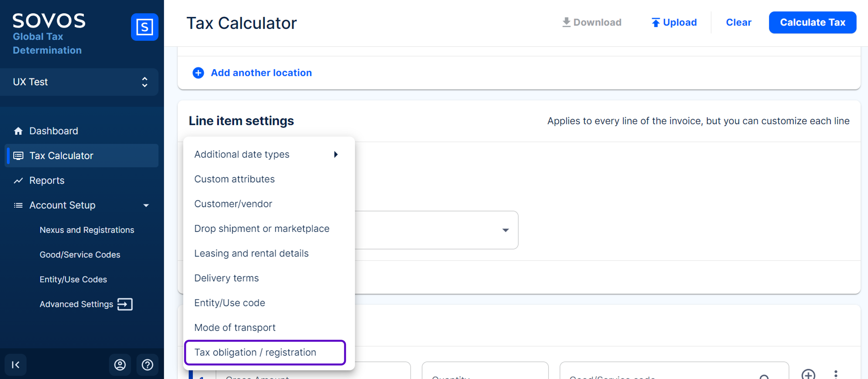Select Entity/Use code menu entry

(x=230, y=303)
